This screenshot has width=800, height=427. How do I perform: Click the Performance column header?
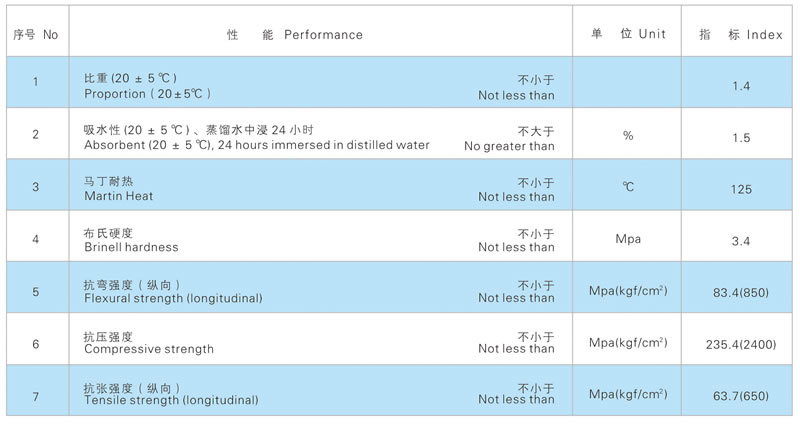295,35
